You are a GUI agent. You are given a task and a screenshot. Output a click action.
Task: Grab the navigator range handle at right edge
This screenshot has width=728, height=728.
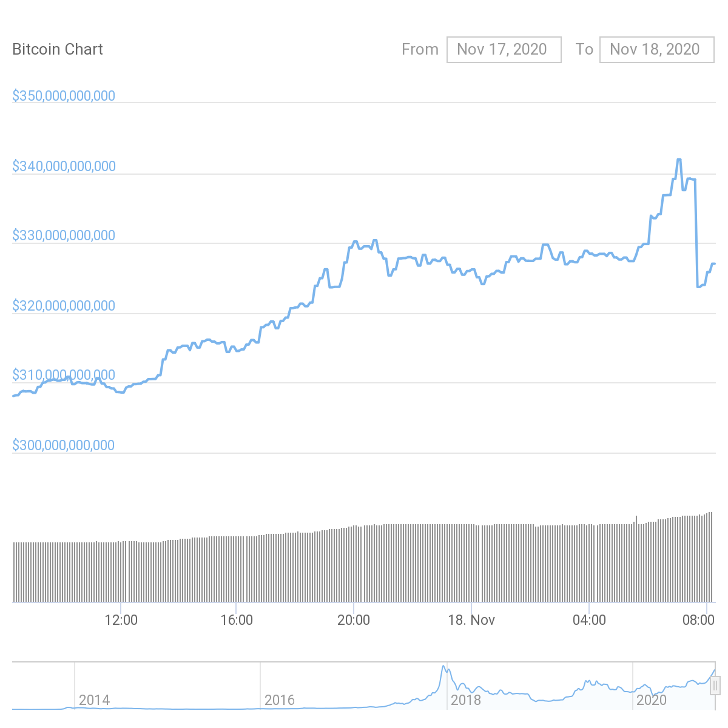click(715, 686)
